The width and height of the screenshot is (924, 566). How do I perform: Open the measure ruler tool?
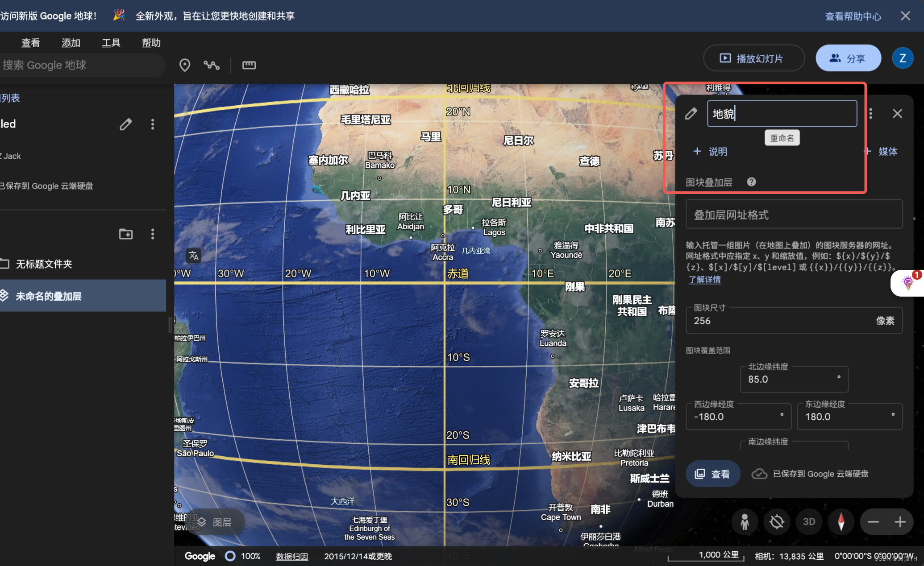point(249,65)
